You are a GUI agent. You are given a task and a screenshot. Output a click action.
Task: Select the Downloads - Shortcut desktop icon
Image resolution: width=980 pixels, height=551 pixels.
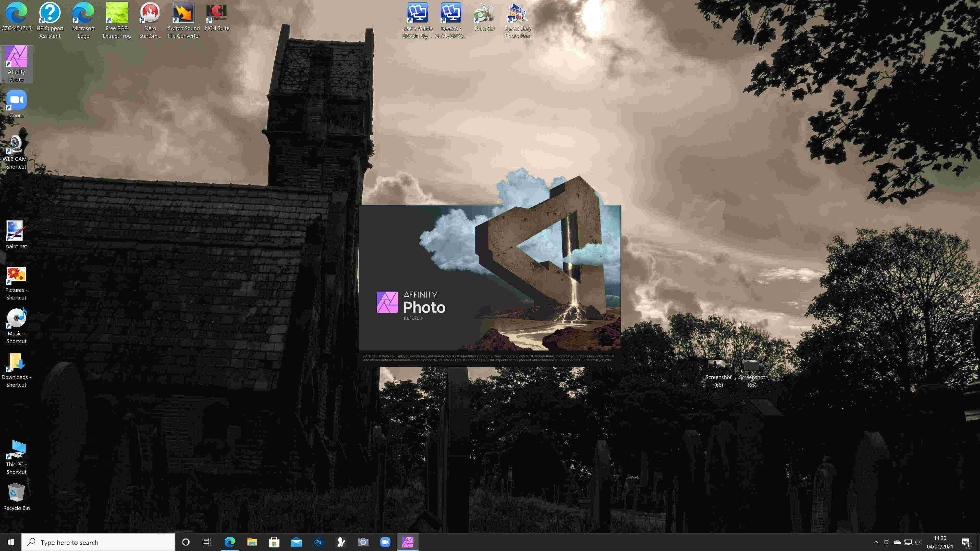point(16,370)
